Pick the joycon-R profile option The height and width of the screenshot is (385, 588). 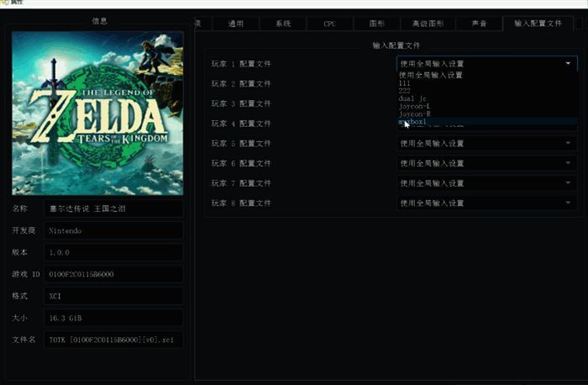point(486,113)
